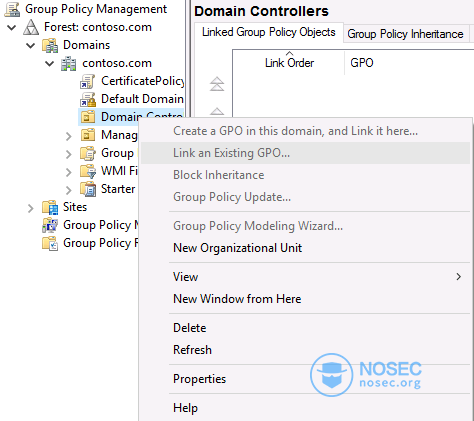
Task: Click the Starter GPOs folder icon
Action: (88, 189)
